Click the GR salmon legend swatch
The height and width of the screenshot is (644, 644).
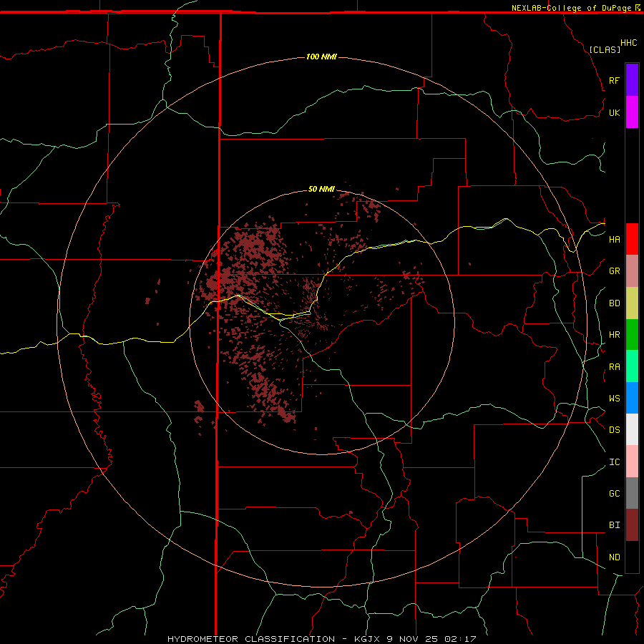click(632, 271)
